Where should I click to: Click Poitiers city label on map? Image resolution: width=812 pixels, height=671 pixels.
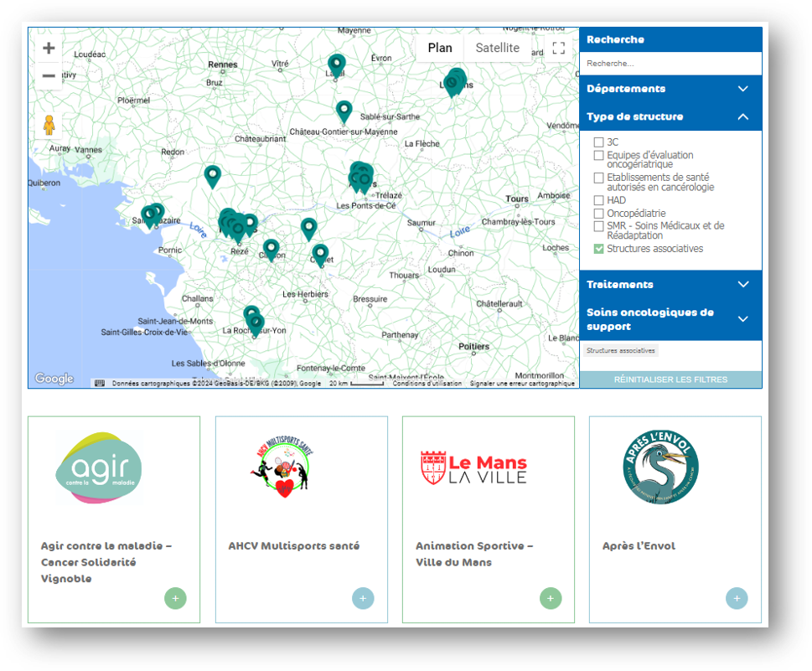[473, 346]
